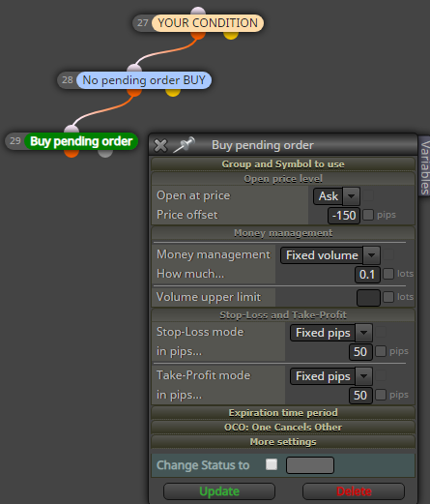Click the Price offset label
The height and width of the screenshot is (504, 430).
(187, 215)
